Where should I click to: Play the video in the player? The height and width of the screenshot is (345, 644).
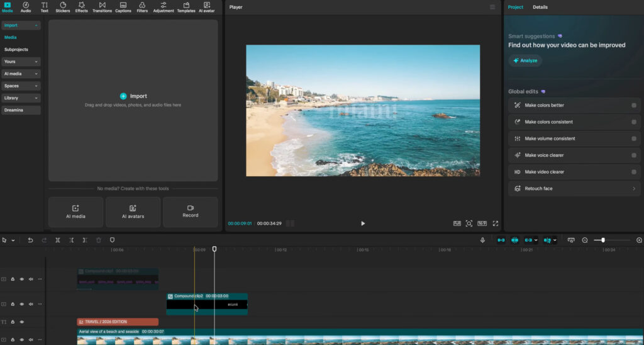tap(363, 223)
